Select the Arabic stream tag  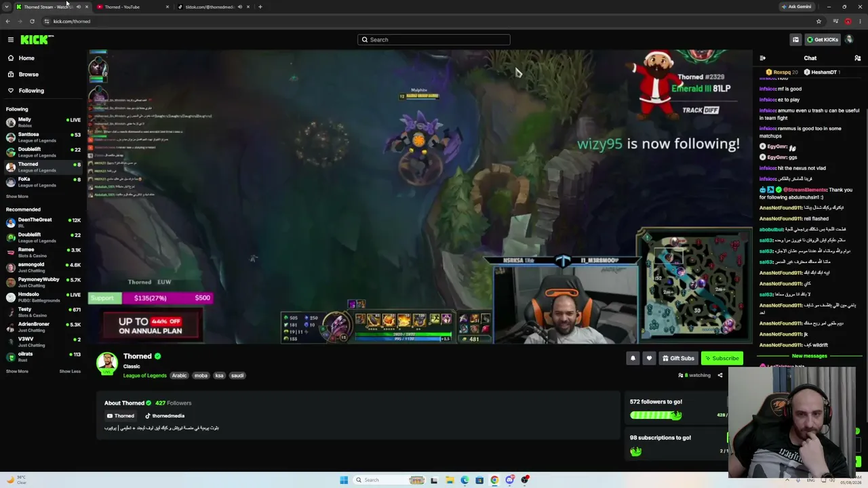179,375
